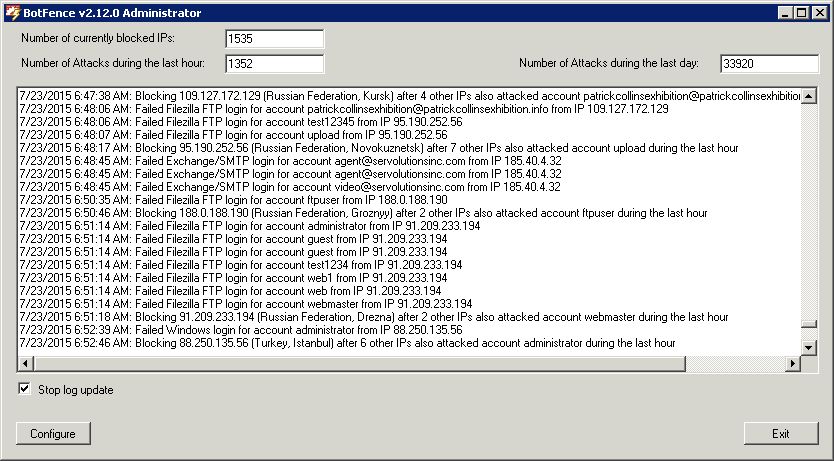Image resolution: width=834 pixels, height=461 pixels.
Task: Click the log's scroll up arrow
Action: click(x=809, y=96)
